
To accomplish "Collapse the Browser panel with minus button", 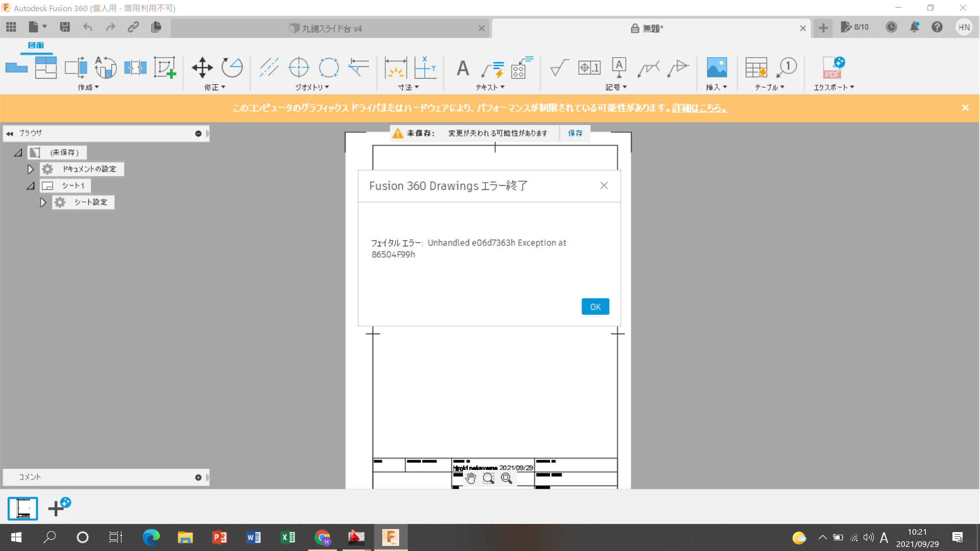I will (x=198, y=134).
